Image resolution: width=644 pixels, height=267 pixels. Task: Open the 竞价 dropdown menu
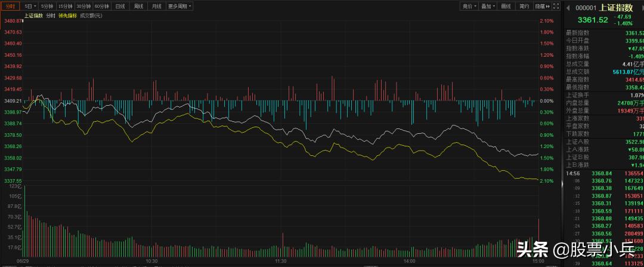[469, 6]
